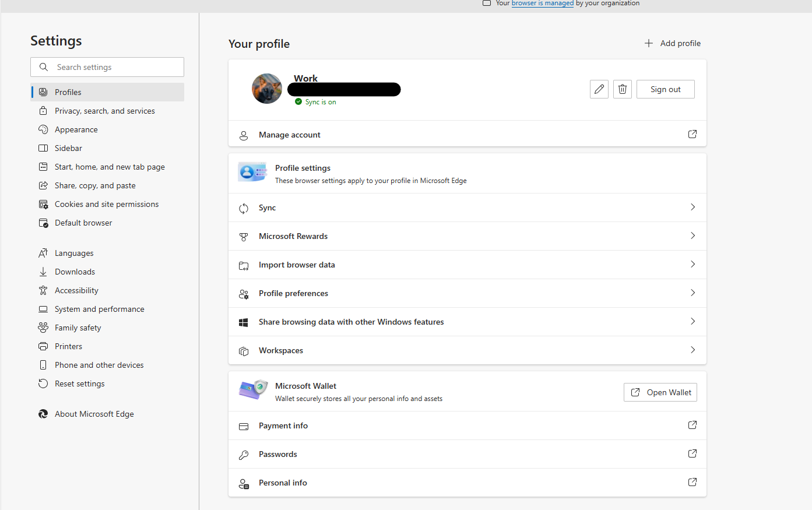This screenshot has width=812, height=510.
Task: Expand the Sync row chevron
Action: tap(693, 207)
